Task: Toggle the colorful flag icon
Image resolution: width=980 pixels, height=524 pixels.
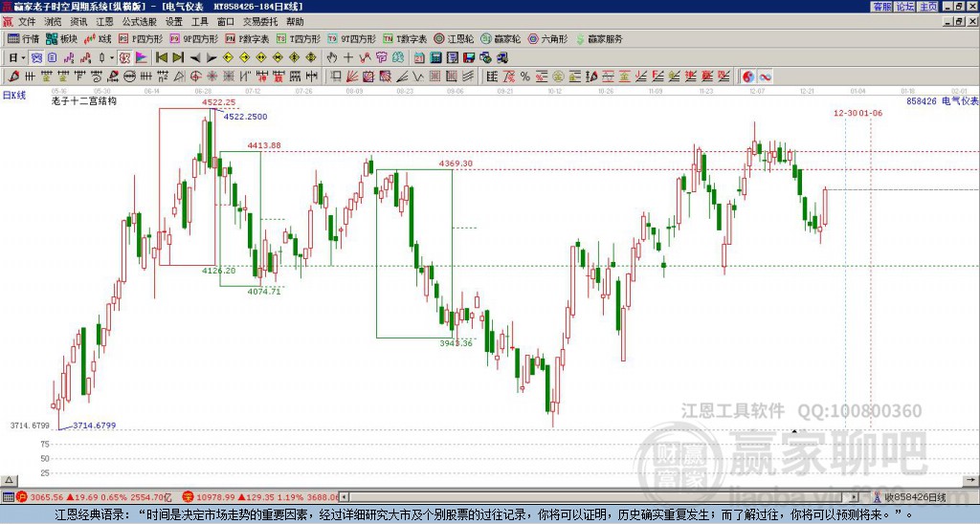Action: (x=142, y=58)
